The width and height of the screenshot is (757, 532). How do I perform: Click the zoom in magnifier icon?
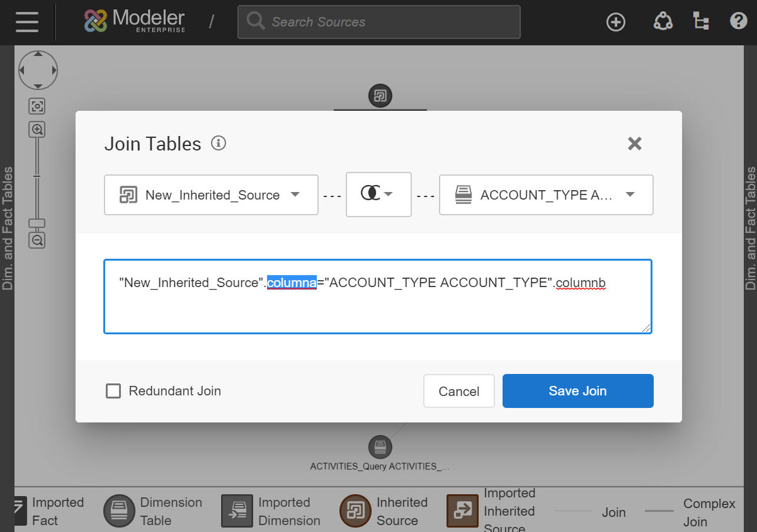point(37,130)
